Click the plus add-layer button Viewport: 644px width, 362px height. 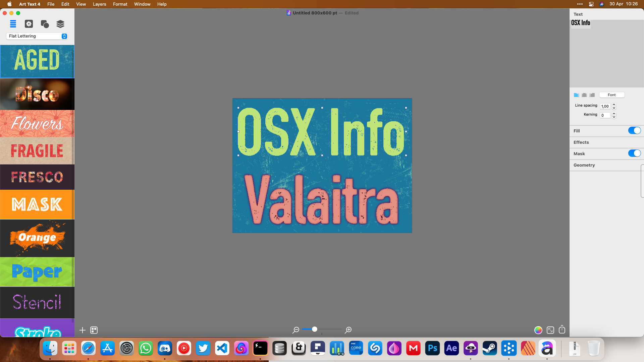(82, 330)
